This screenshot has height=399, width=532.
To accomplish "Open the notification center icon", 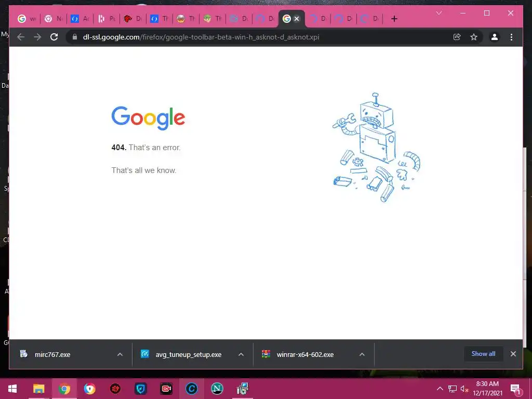I will click(515, 389).
